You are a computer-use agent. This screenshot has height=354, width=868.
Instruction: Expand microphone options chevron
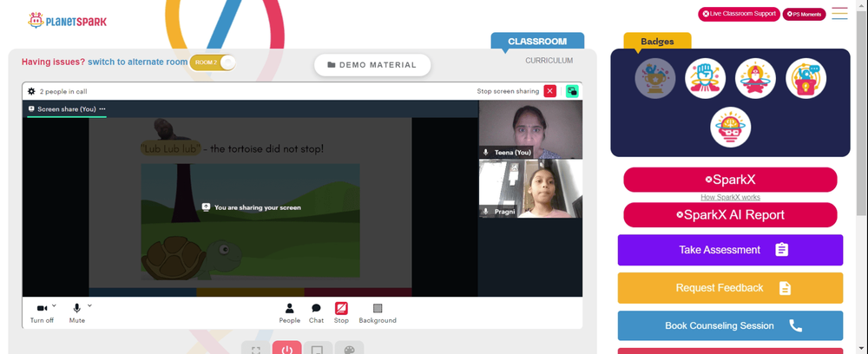(89, 305)
